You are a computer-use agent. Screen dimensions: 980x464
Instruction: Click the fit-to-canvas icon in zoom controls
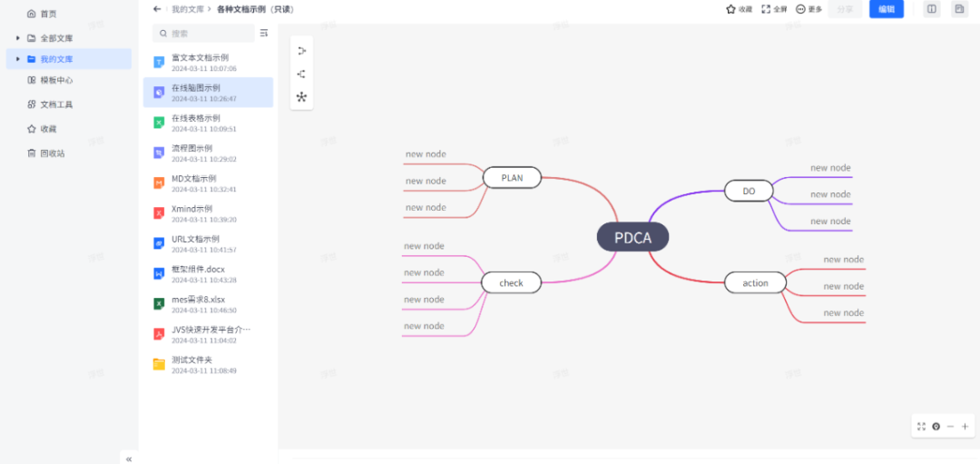[x=922, y=426]
